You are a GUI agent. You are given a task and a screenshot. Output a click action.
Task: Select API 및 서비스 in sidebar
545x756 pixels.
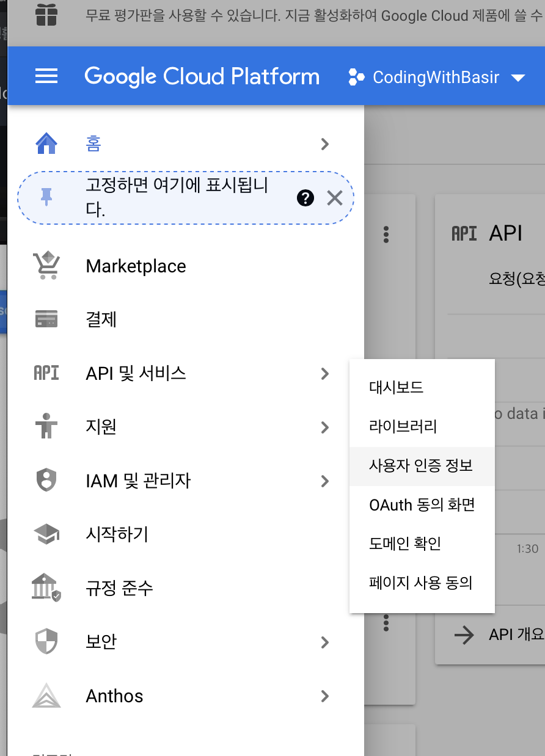tap(136, 373)
